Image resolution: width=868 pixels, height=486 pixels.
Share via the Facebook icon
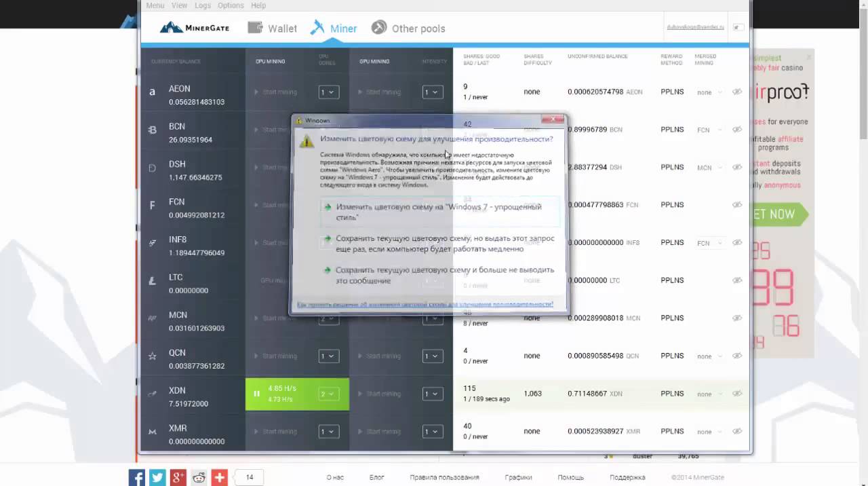click(137, 477)
